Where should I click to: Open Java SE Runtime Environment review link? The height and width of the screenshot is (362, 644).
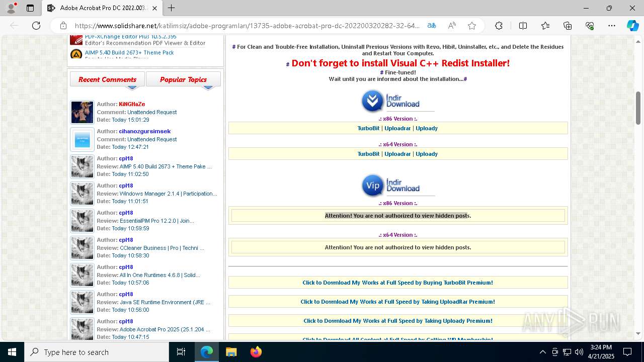[x=165, y=302]
